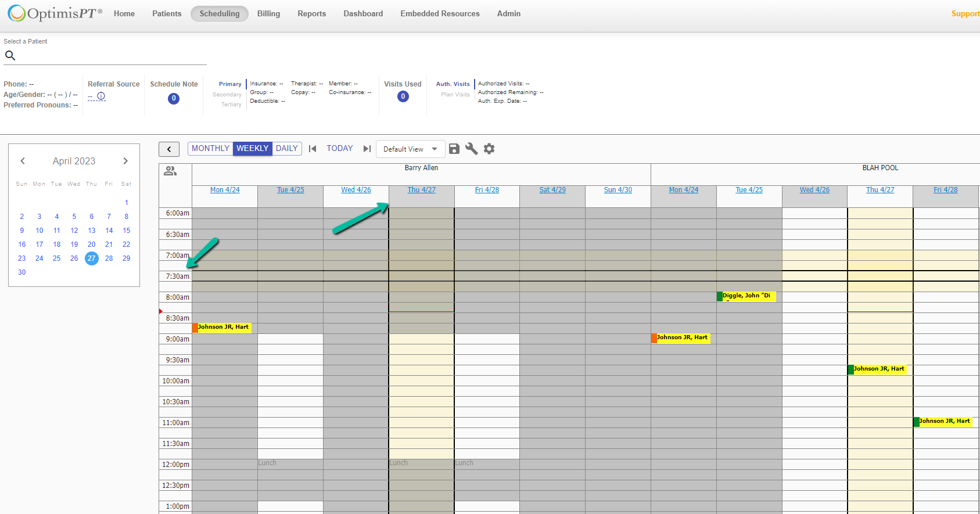Click the April 2023 month title

click(x=74, y=161)
